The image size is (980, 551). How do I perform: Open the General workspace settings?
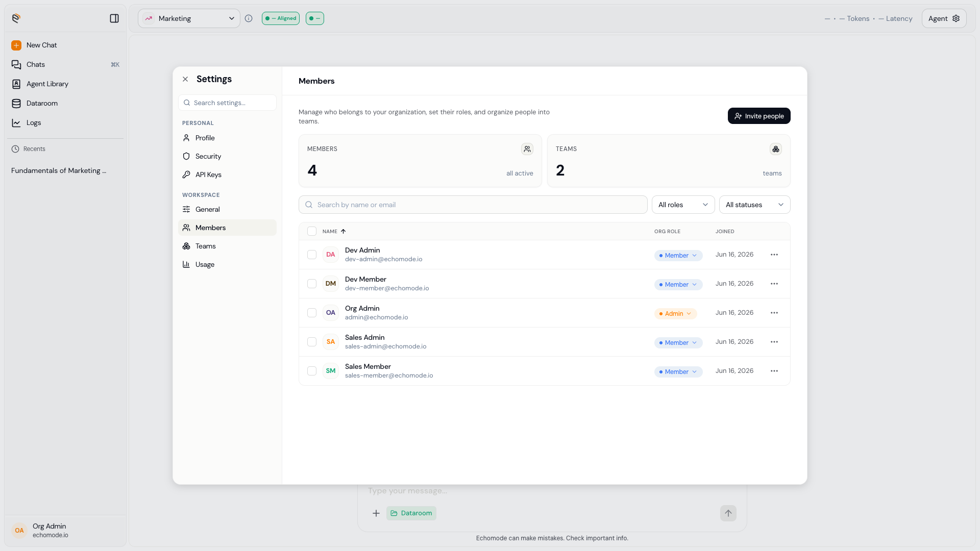227,210
